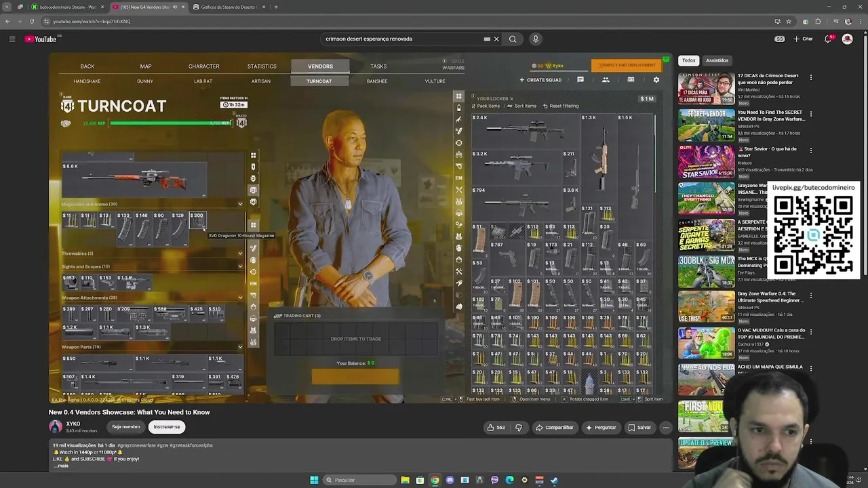Open the Windows Start menu
868x488 pixels.
314,480
